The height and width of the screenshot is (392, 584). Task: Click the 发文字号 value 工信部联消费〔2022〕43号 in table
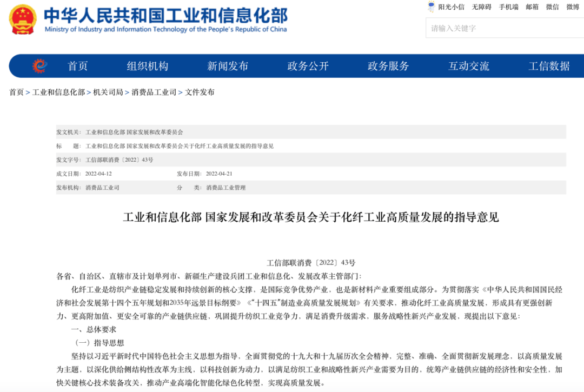pyautogui.click(x=119, y=160)
